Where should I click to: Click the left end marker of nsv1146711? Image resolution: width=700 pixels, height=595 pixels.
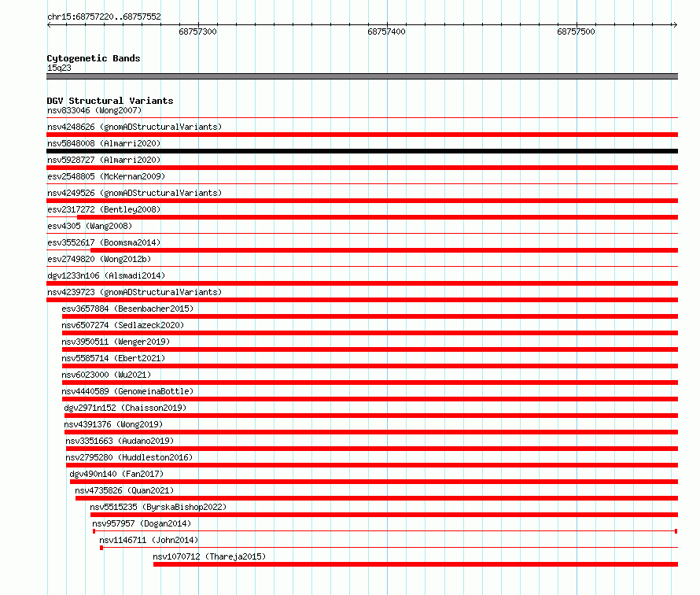click(x=101, y=548)
